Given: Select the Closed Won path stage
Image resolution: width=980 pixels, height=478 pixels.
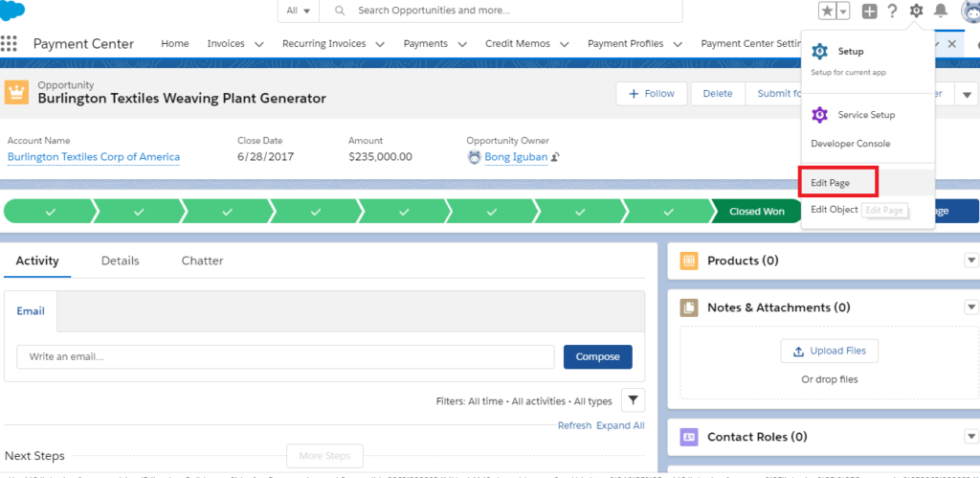Looking at the screenshot, I should pos(756,212).
